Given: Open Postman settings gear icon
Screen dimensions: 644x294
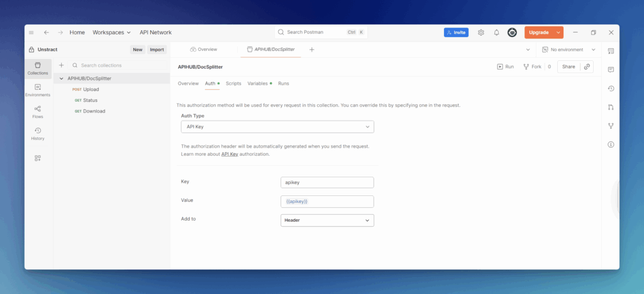Looking at the screenshot, I should [x=481, y=33].
